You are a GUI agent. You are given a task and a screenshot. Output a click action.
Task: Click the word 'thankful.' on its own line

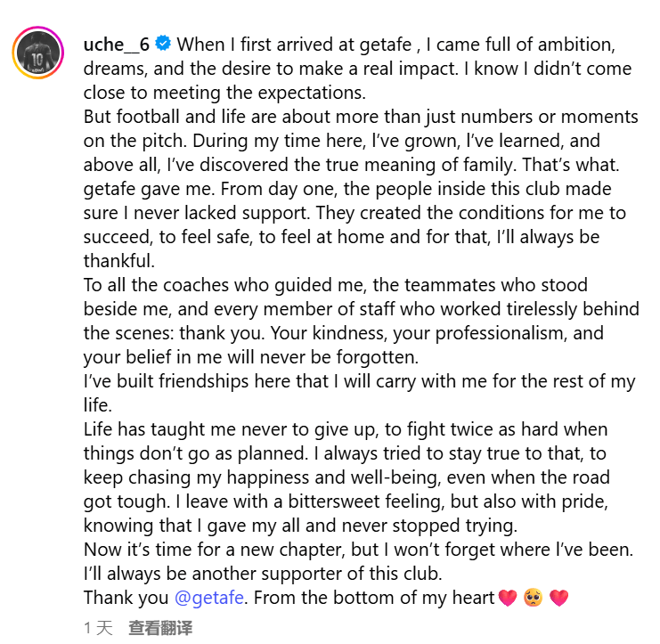119,261
